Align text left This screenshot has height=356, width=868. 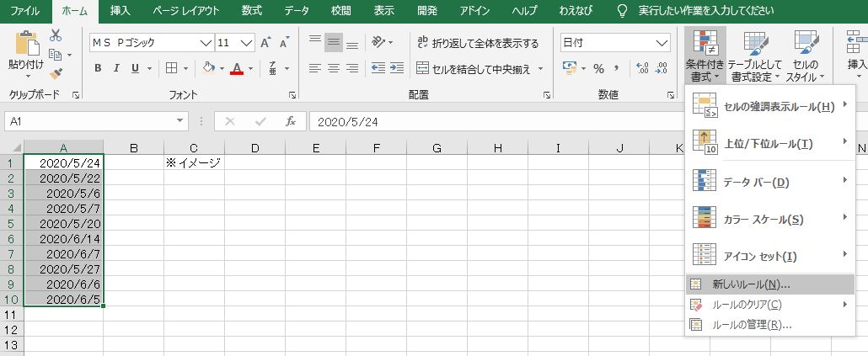coord(315,68)
